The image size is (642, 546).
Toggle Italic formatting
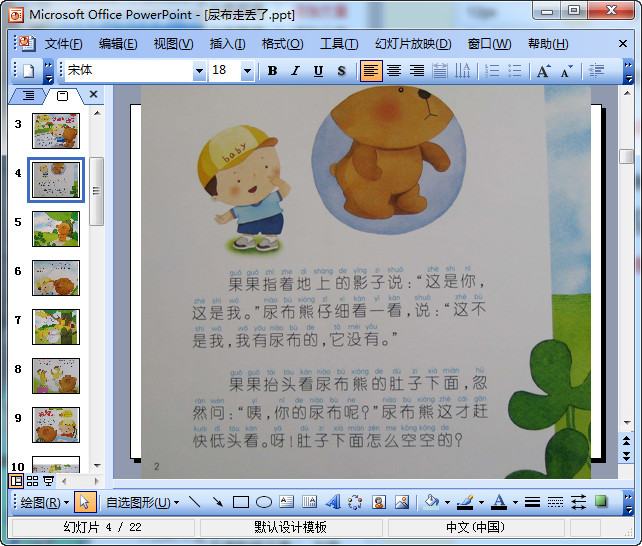pos(295,71)
